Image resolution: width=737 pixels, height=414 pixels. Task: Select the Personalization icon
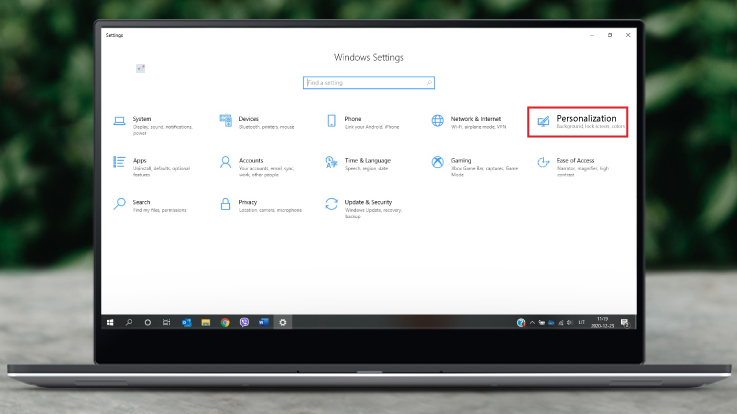[543, 122]
